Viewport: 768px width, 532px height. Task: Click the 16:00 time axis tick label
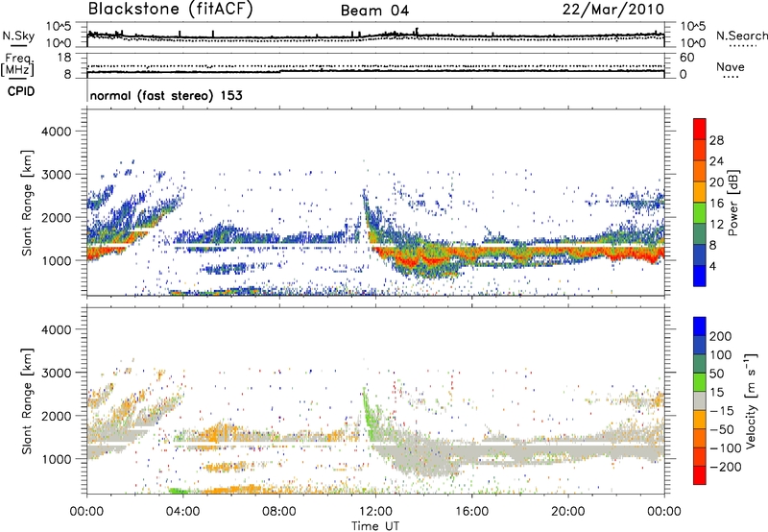pyautogui.click(x=471, y=512)
